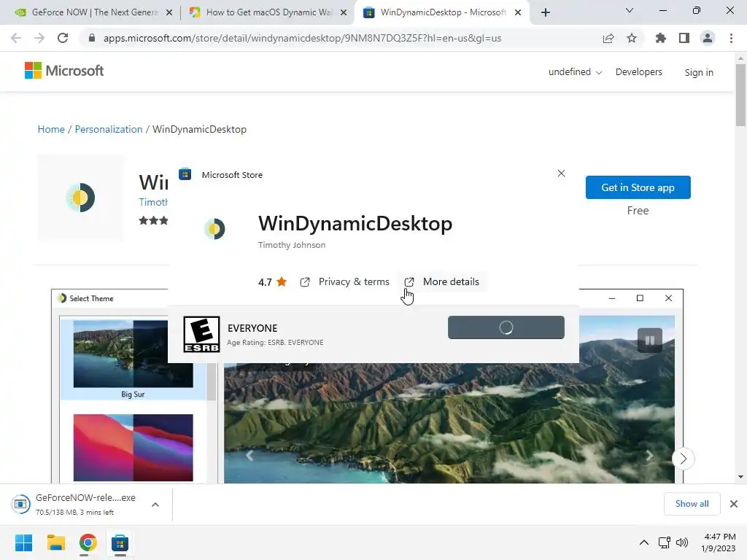Open Personalization breadcrumb link
The width and height of the screenshot is (747, 560).
coord(109,129)
